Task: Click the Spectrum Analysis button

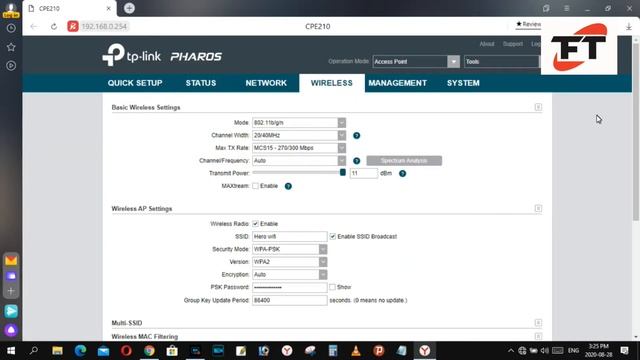Action: 404,161
